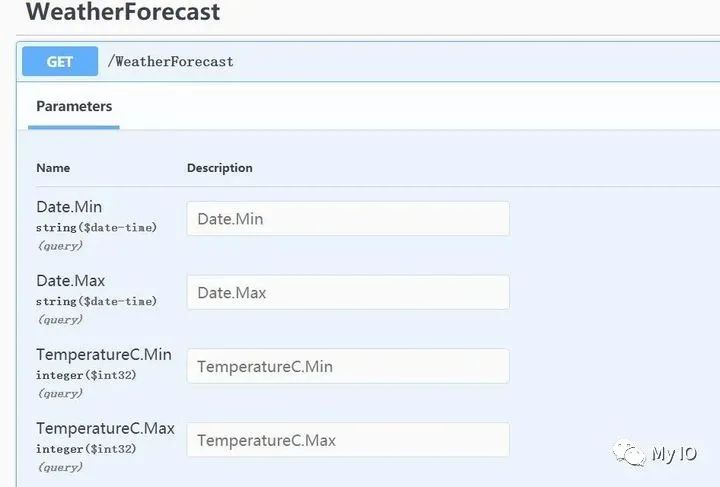720x487 pixels.
Task: Click the WeChat logo watermark icon
Action: 629,453
